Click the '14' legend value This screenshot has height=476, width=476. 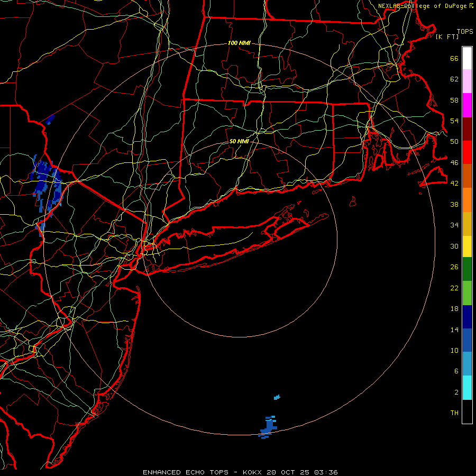(454, 329)
